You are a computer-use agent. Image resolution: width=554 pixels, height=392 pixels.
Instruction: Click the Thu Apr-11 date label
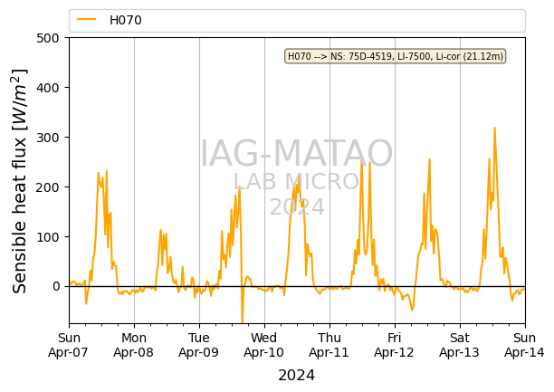(330, 345)
